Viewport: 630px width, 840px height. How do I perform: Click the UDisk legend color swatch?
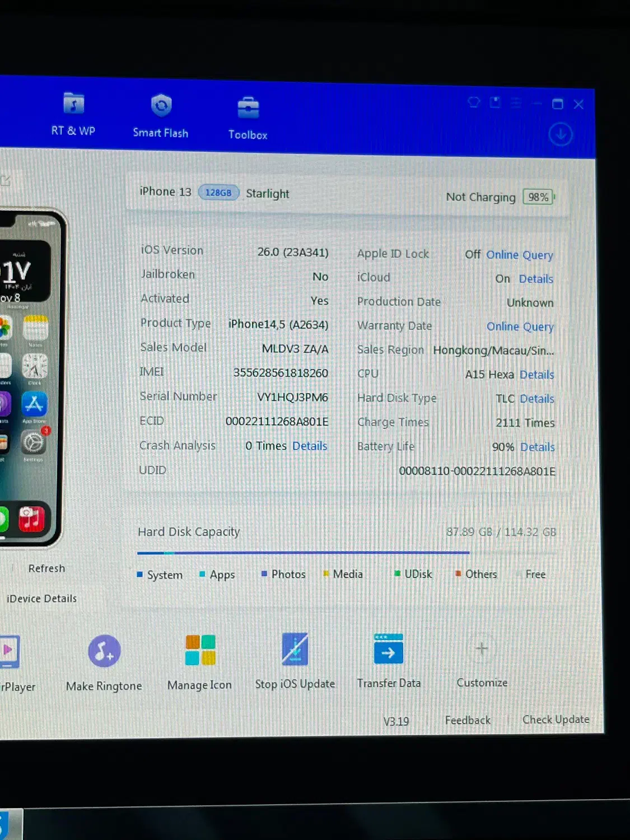click(397, 573)
